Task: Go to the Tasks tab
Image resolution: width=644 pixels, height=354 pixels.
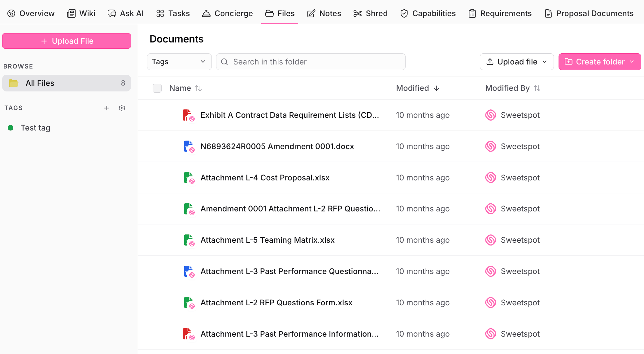Action: (x=173, y=13)
